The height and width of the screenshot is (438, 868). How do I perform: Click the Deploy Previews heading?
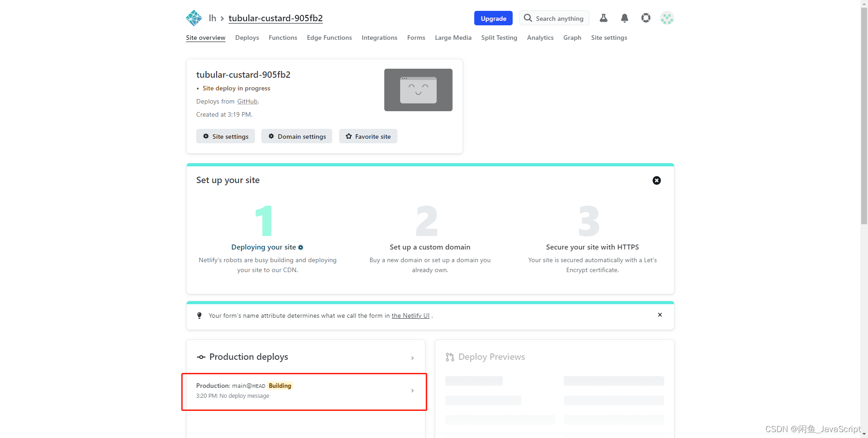491,357
